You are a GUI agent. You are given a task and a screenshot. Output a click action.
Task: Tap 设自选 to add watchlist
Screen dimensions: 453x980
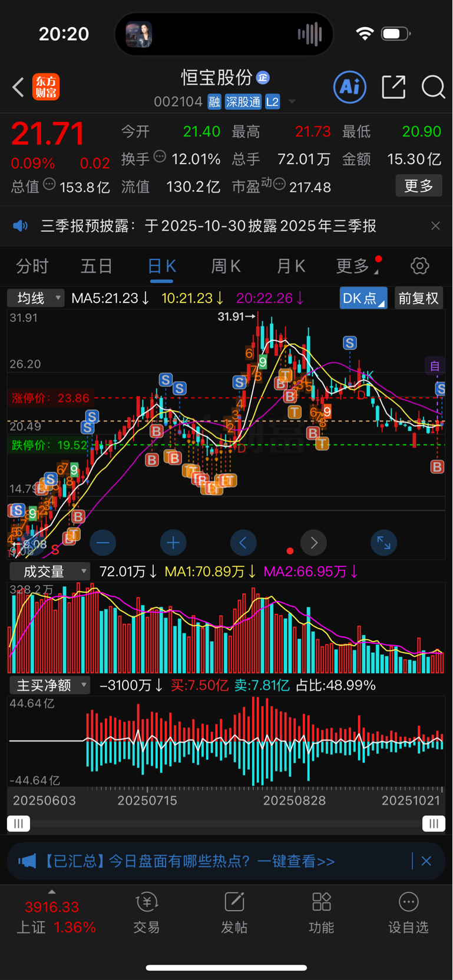coord(408,913)
